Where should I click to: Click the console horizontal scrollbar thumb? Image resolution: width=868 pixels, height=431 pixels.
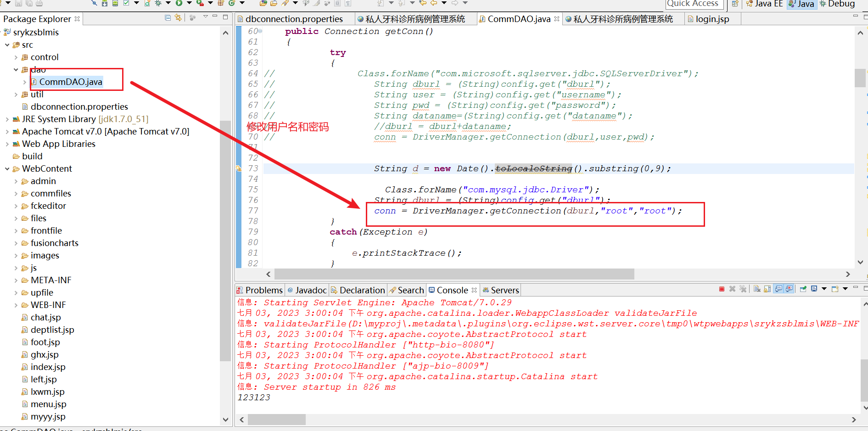point(277,420)
